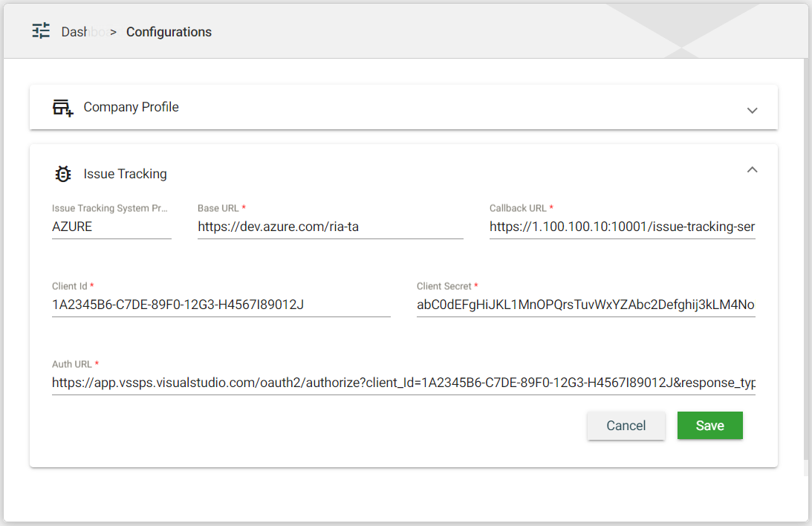The width and height of the screenshot is (812, 526).
Task: Click the settings sliders icon beside Dashboard
Action: click(x=41, y=31)
